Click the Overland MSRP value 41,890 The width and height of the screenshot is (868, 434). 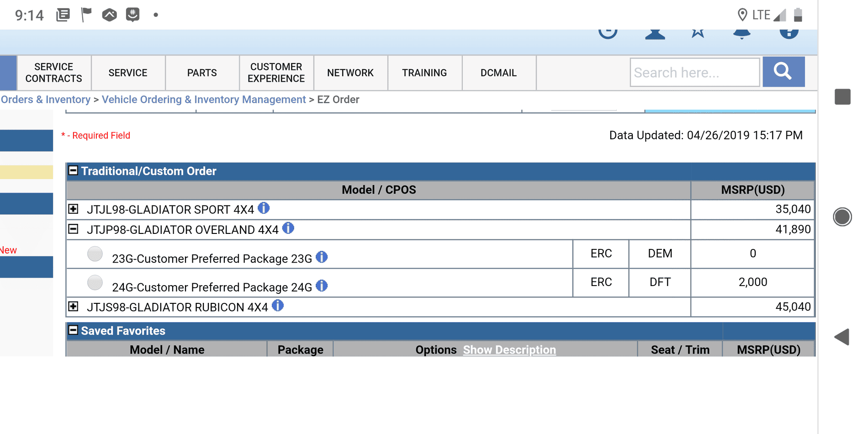(x=793, y=229)
